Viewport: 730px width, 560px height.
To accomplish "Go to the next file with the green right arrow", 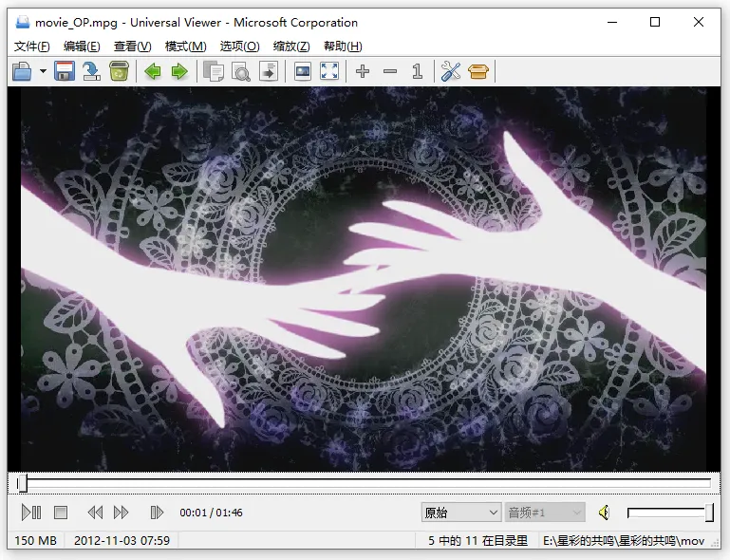I will point(179,72).
